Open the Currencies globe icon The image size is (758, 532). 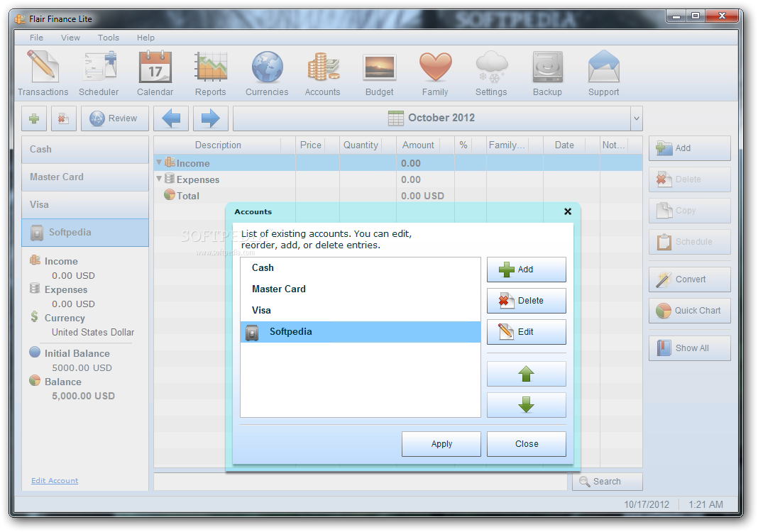coord(267,74)
